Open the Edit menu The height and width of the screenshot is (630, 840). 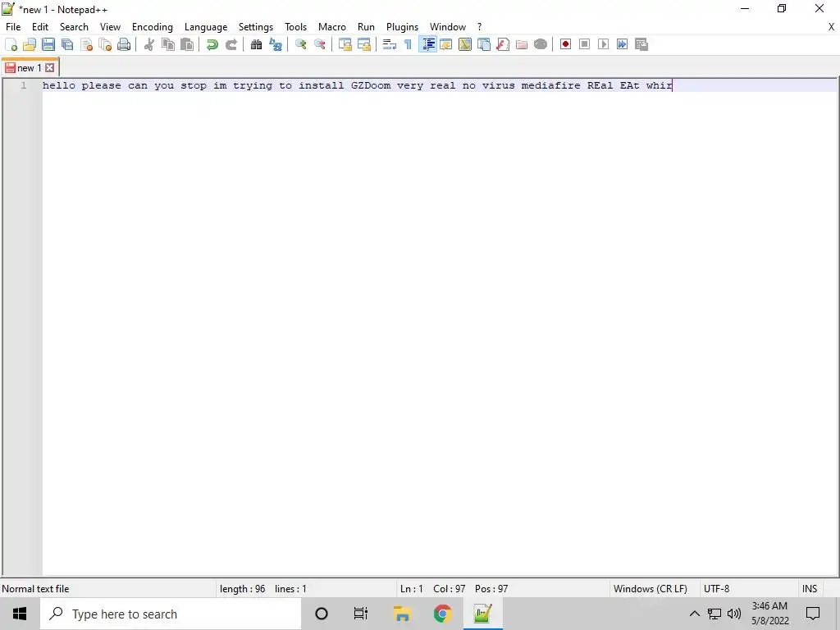40,27
